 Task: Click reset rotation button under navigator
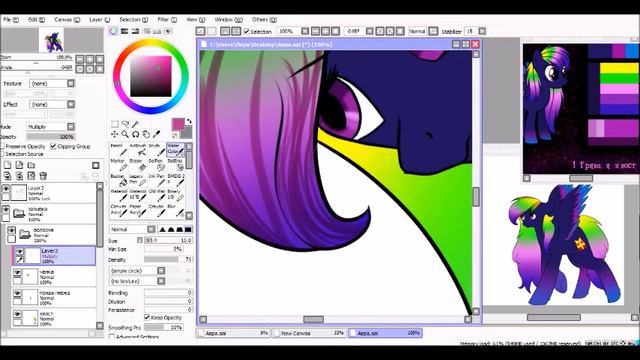coord(99,69)
